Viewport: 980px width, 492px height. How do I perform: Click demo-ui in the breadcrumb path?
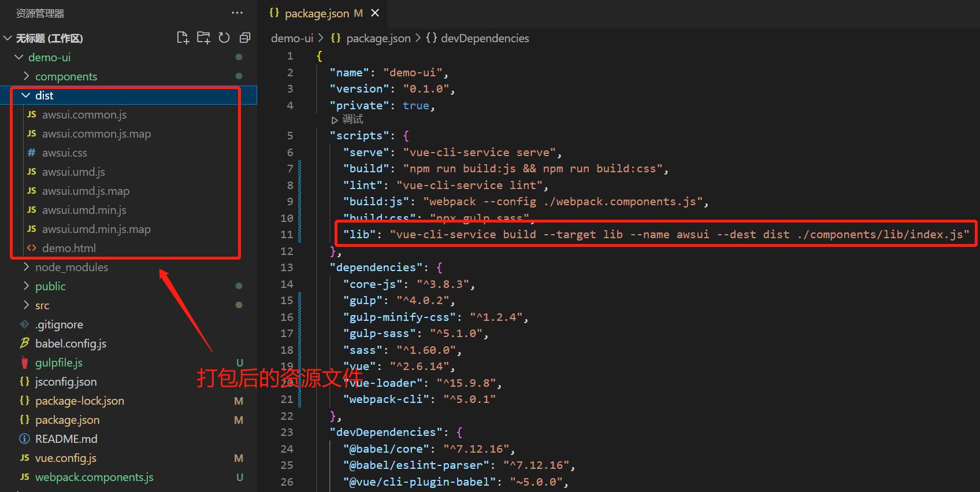292,38
